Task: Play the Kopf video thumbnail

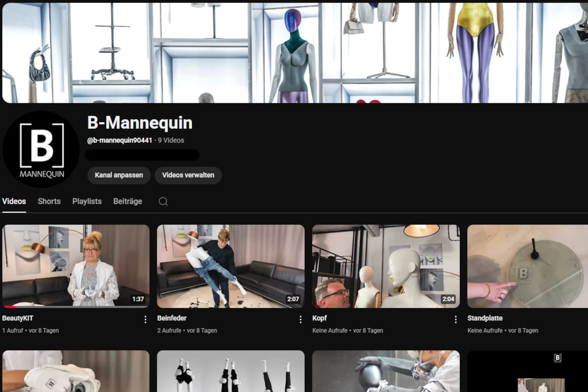Action: coord(386,266)
